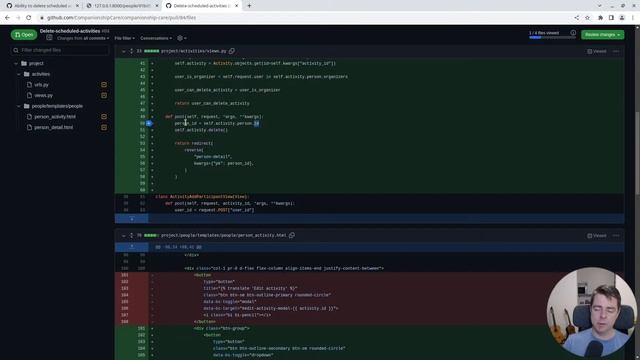640x360 pixels.
Task: Click the pull request title 'Delete-scheduled-activities'
Action: click(70, 31)
